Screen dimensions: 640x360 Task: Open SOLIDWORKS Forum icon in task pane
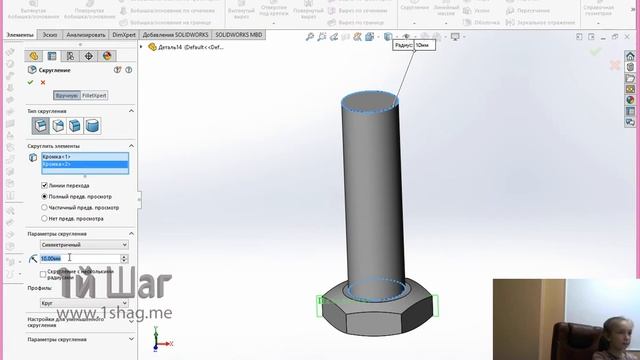tap(630, 122)
